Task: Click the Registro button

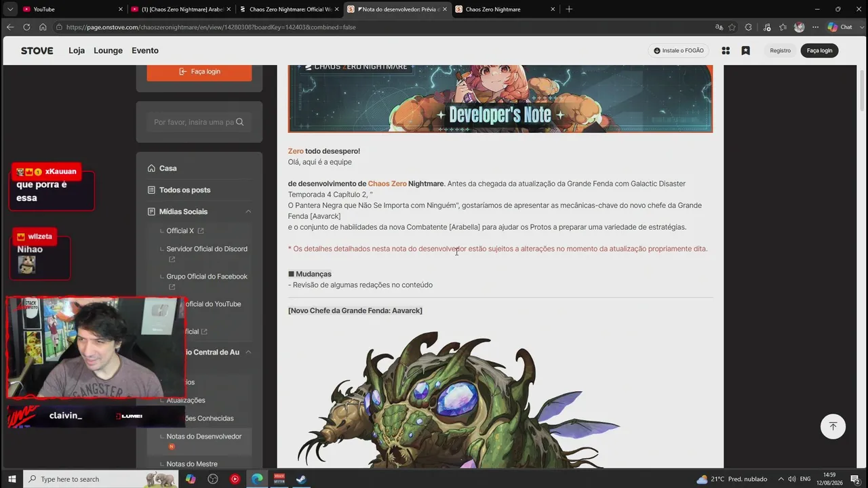Action: [x=781, y=51]
